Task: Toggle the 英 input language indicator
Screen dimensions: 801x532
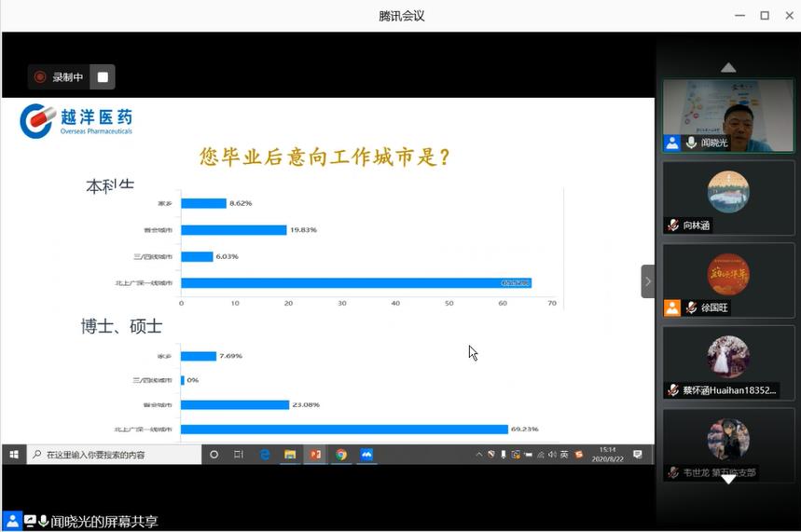Action: [564, 455]
